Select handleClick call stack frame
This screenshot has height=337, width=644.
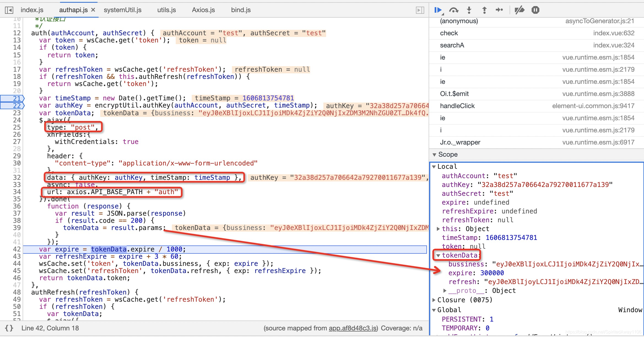[457, 106]
